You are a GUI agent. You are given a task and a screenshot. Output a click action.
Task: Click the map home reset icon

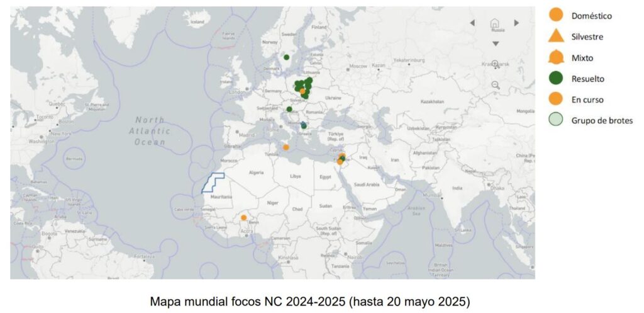coord(495,23)
